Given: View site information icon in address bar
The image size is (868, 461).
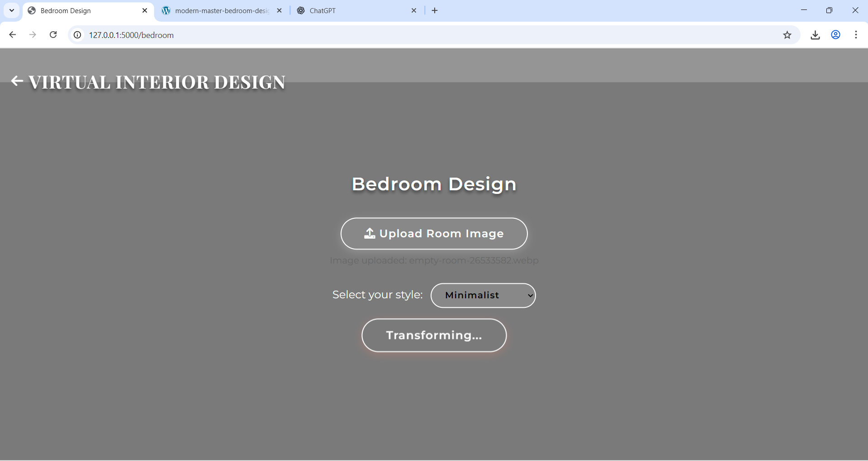Looking at the screenshot, I should (x=78, y=35).
